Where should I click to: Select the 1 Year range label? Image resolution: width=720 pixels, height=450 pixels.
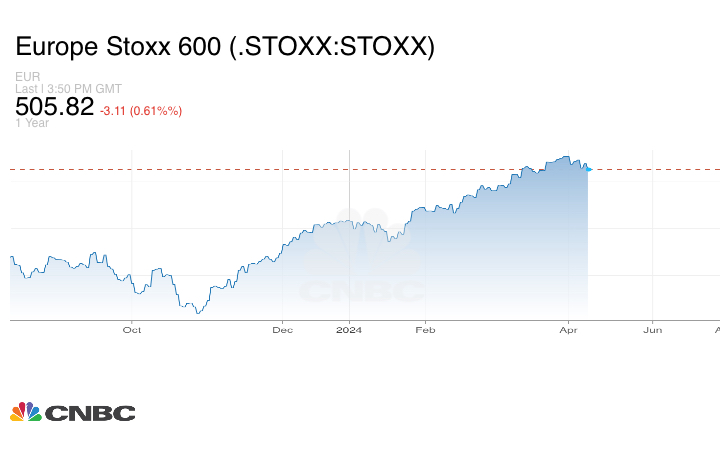(32, 123)
